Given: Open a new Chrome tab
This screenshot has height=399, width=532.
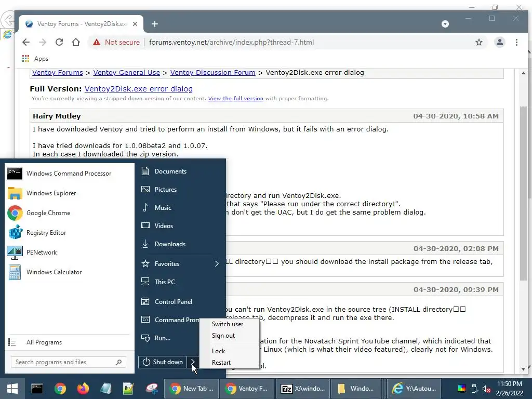Looking at the screenshot, I should (x=155, y=24).
